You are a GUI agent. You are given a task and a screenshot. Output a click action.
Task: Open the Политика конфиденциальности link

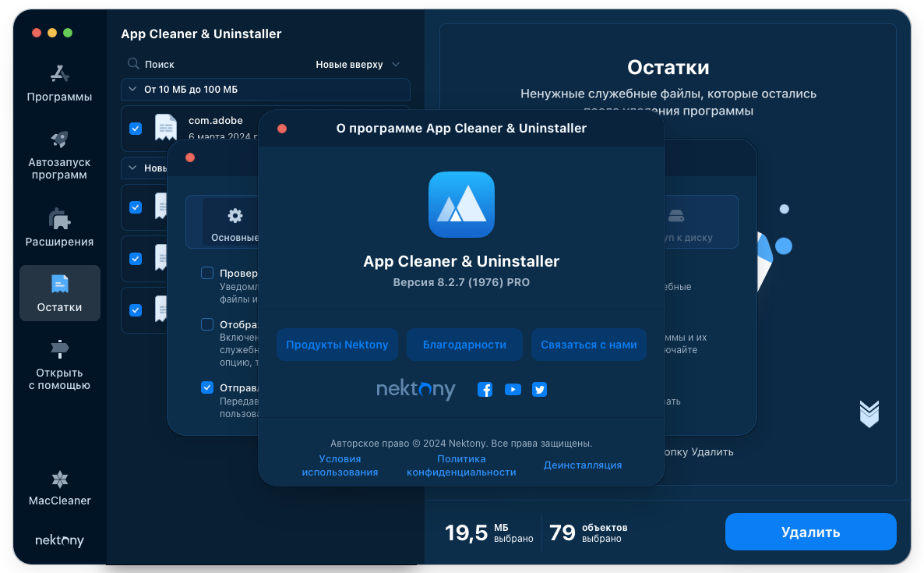pyautogui.click(x=461, y=465)
